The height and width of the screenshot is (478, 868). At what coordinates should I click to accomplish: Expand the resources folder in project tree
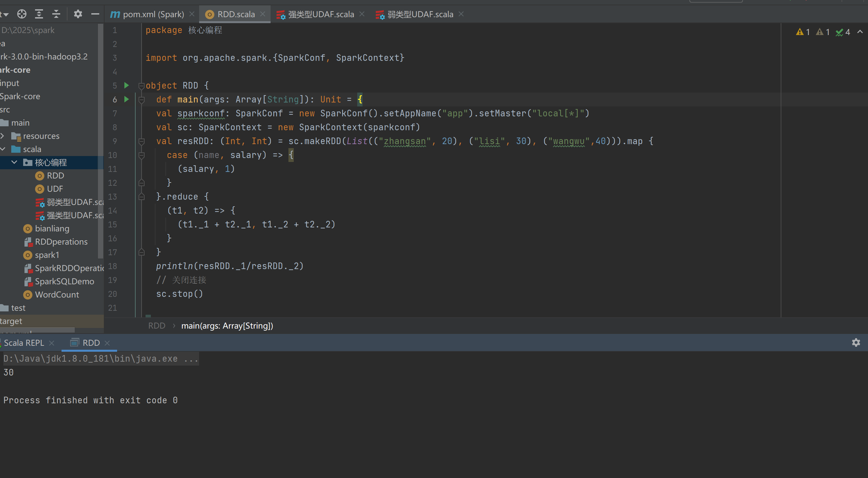click(3, 136)
